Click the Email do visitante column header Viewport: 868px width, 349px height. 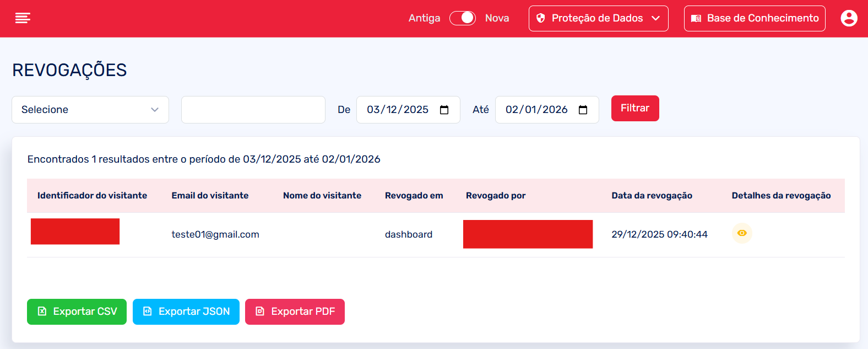pyautogui.click(x=210, y=196)
